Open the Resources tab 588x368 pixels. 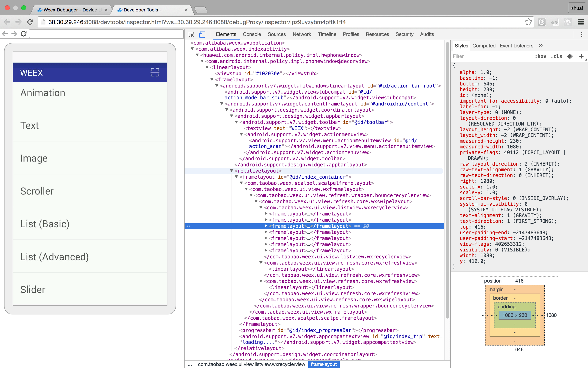[377, 34]
